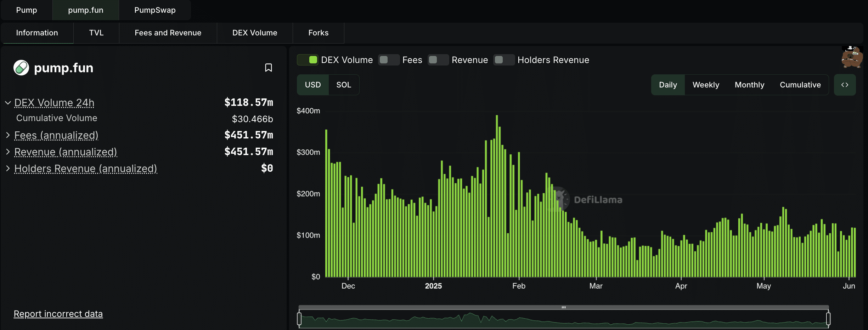The width and height of the screenshot is (868, 330).
Task: Enable the Fees chart series
Action: (x=389, y=60)
